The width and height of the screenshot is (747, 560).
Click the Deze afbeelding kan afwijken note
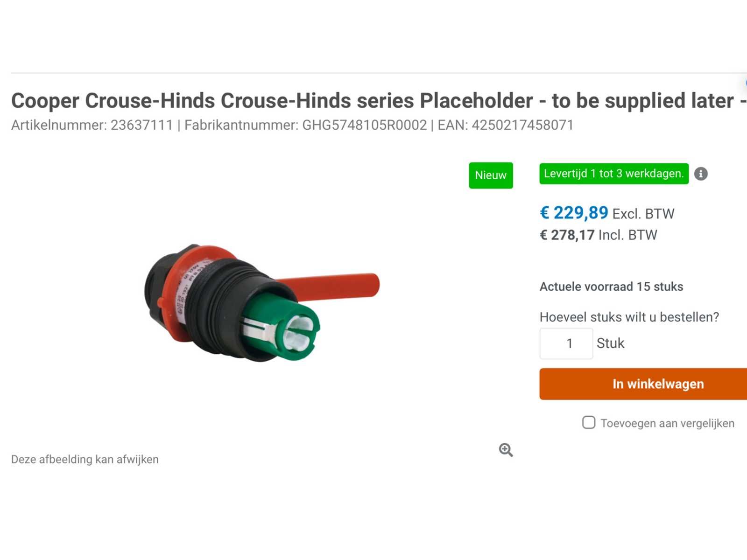pyautogui.click(x=85, y=459)
